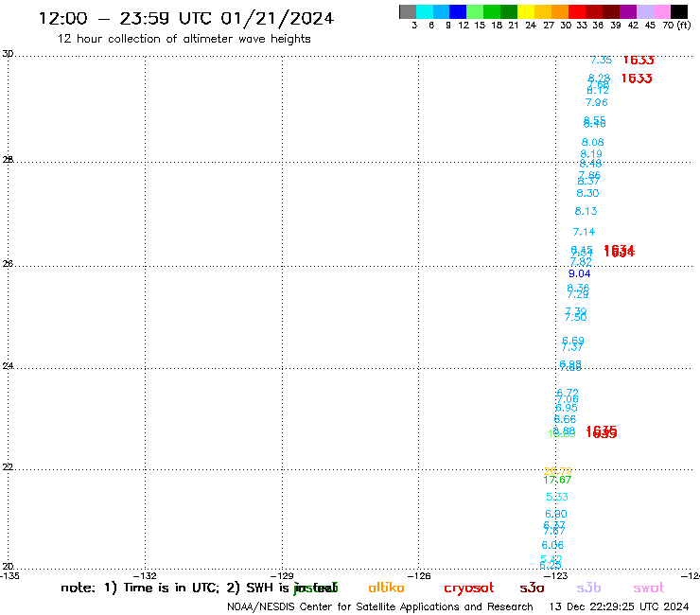Select the 6.95 wave height reading
The width and height of the screenshot is (700, 615).
[x=567, y=408]
